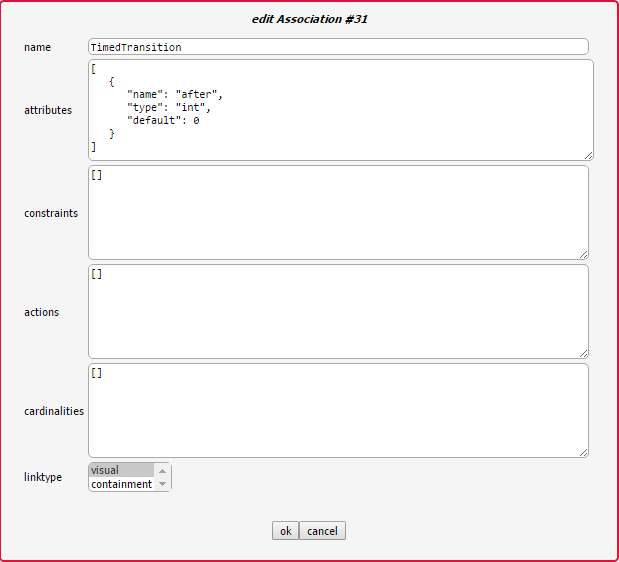Focus the actions text area
The width and height of the screenshot is (619, 562).
(x=338, y=311)
